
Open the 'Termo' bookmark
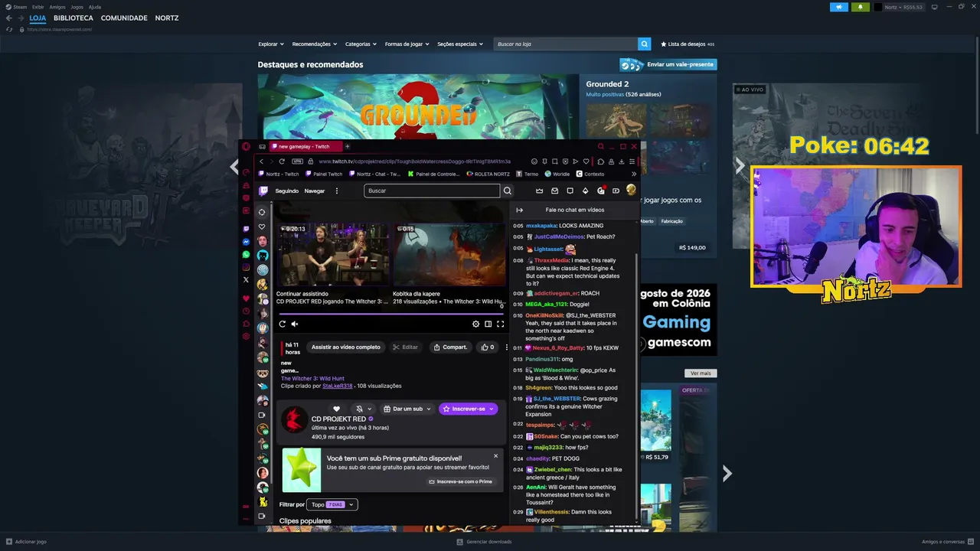click(528, 174)
